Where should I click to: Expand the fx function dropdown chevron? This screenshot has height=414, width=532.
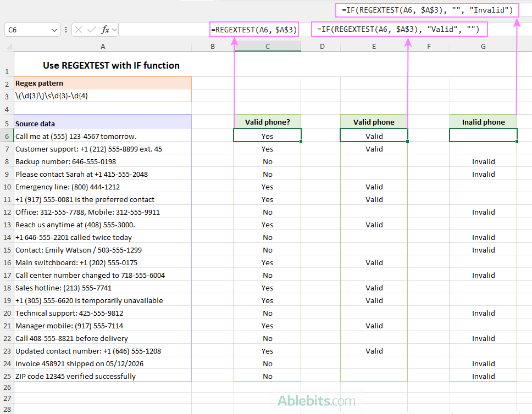[x=114, y=30]
